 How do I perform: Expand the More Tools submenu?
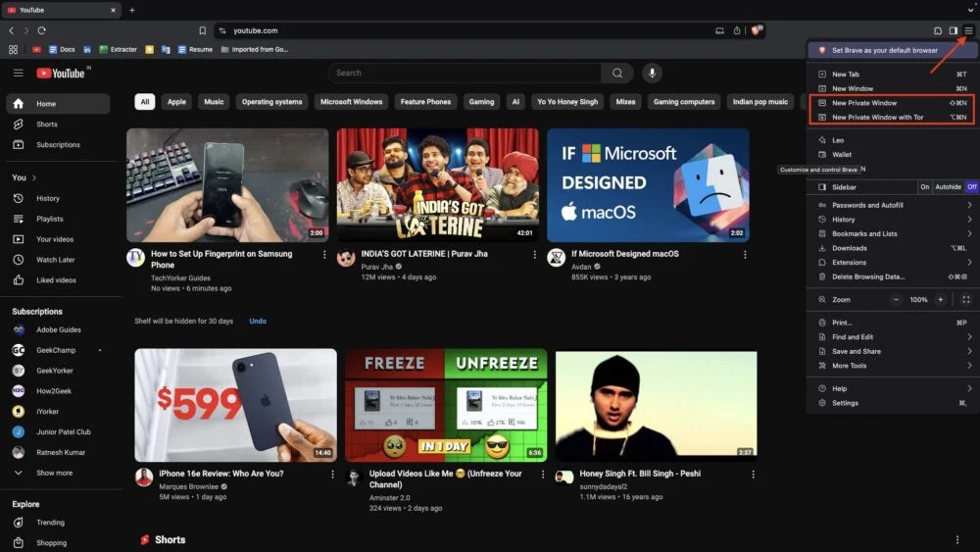point(969,366)
